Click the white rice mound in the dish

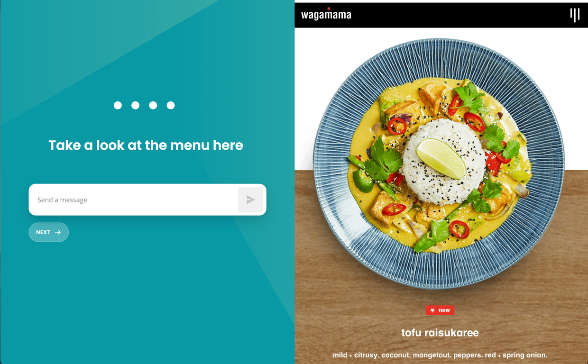(444, 161)
